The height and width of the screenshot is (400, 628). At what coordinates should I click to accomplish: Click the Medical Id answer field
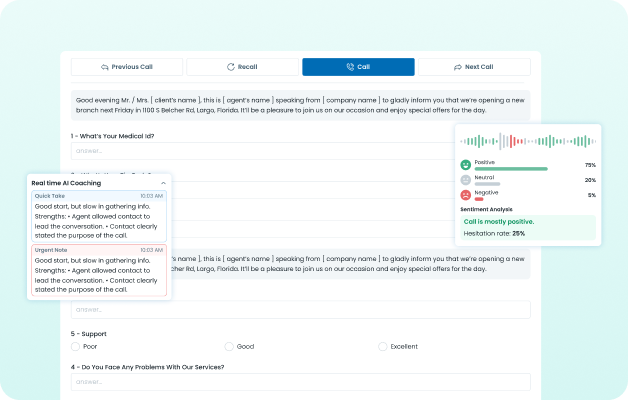pyautogui.click(x=300, y=152)
